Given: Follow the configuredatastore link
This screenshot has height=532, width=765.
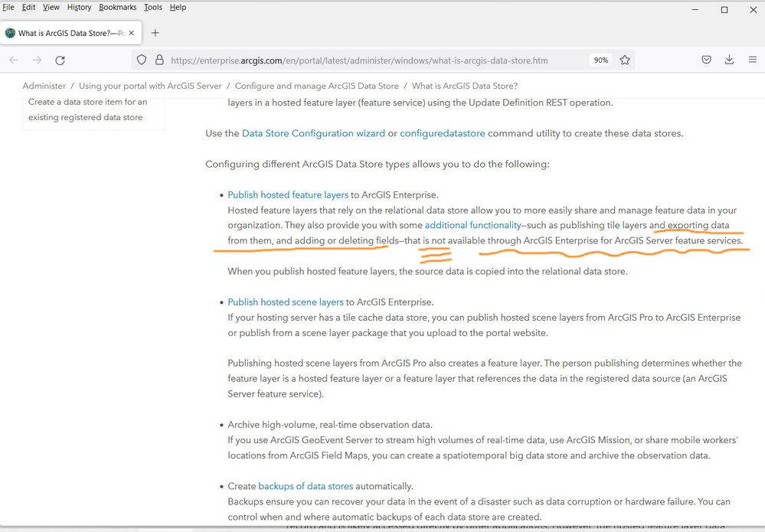Looking at the screenshot, I should click(x=443, y=133).
